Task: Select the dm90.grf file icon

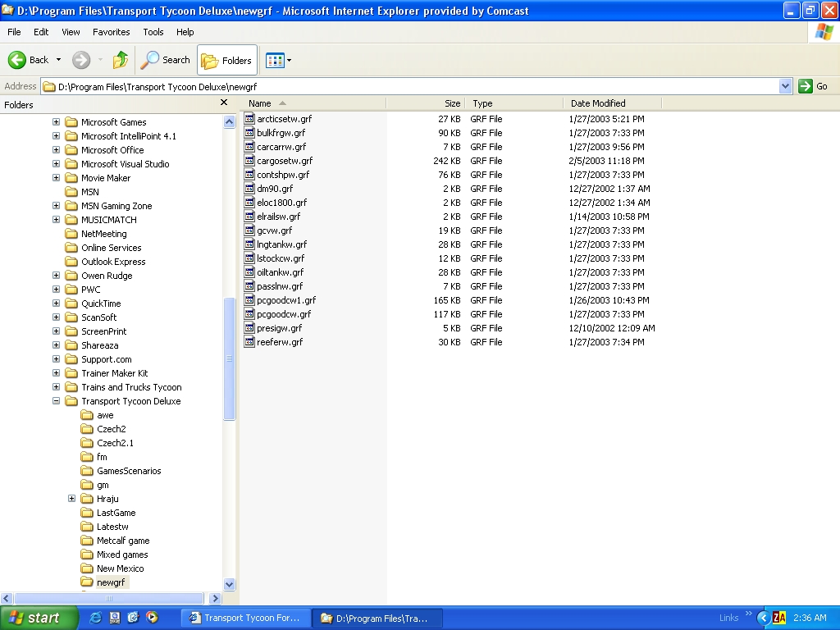Action: pyautogui.click(x=249, y=188)
